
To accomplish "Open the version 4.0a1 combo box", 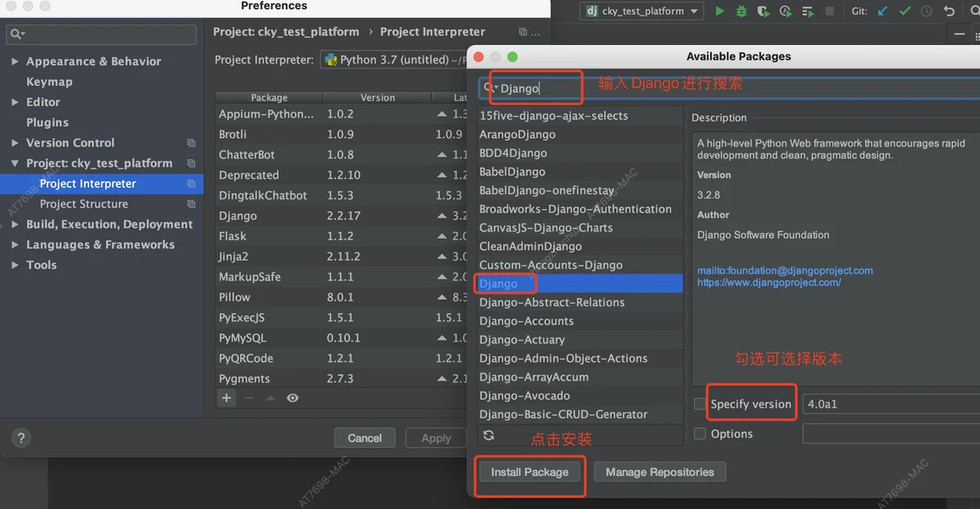I will [x=891, y=404].
